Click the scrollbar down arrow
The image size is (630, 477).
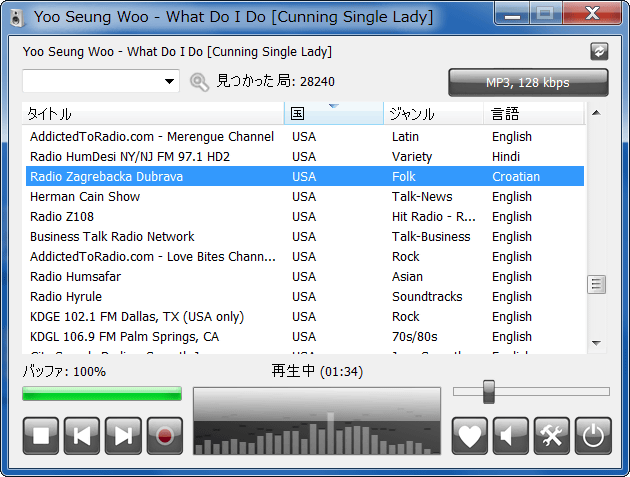[x=597, y=343]
